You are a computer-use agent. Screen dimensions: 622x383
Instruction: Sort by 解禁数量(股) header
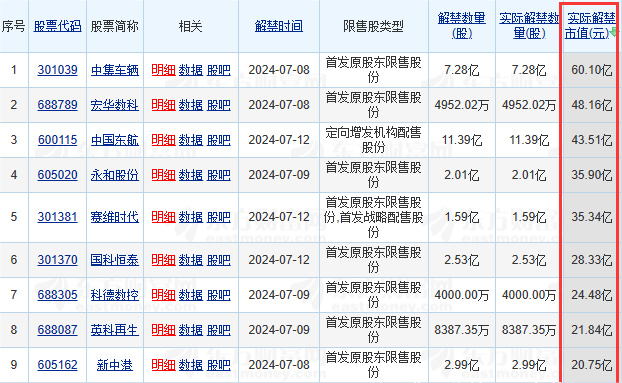462,25
